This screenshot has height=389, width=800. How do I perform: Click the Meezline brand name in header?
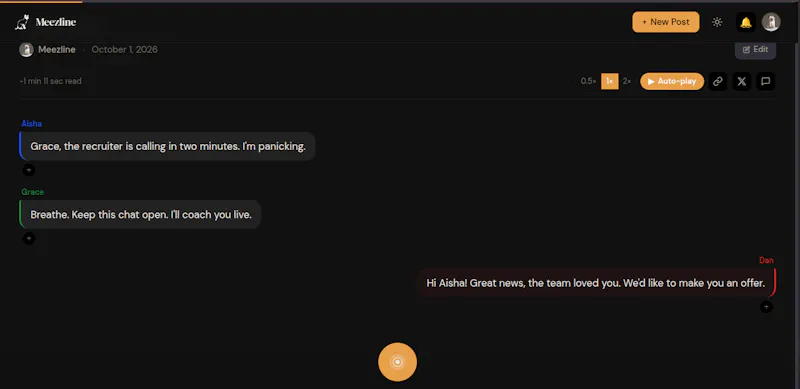pyautogui.click(x=56, y=22)
